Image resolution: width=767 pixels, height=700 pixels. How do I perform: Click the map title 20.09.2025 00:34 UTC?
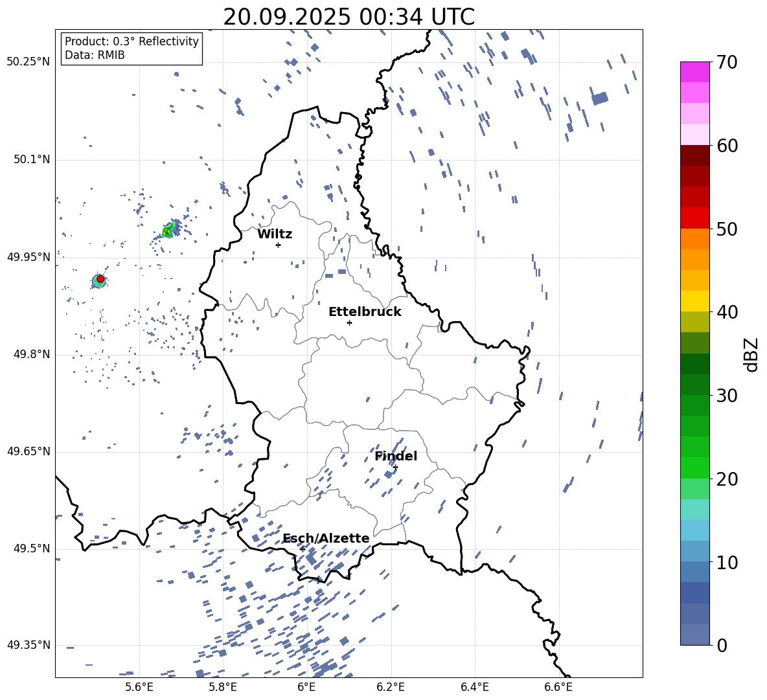[349, 17]
